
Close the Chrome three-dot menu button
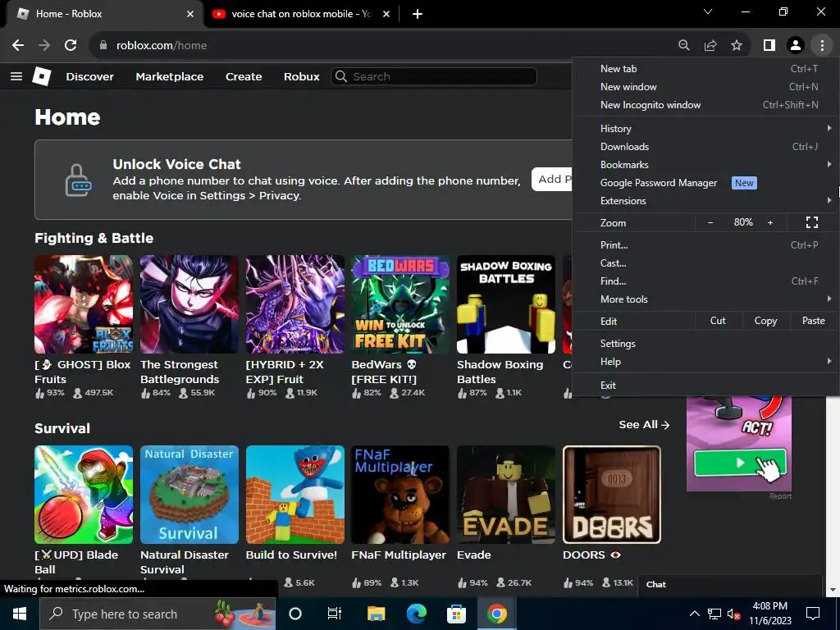[x=822, y=46]
